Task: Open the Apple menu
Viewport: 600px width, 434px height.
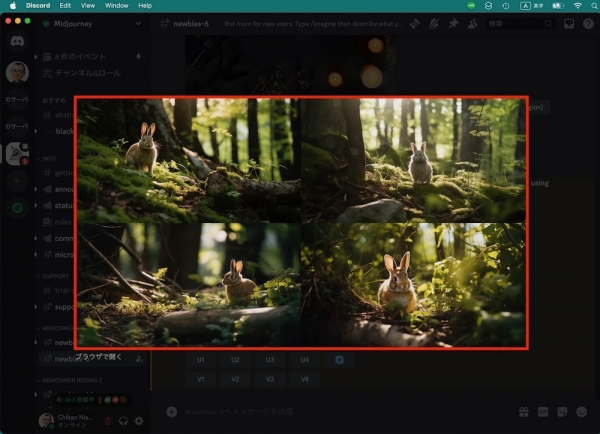Action: pyautogui.click(x=13, y=6)
